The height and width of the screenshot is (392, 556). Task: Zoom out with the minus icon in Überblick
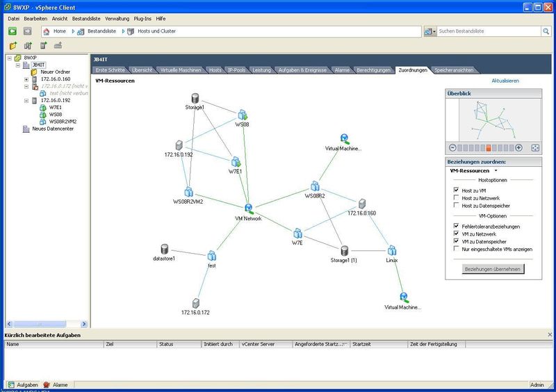[452, 148]
